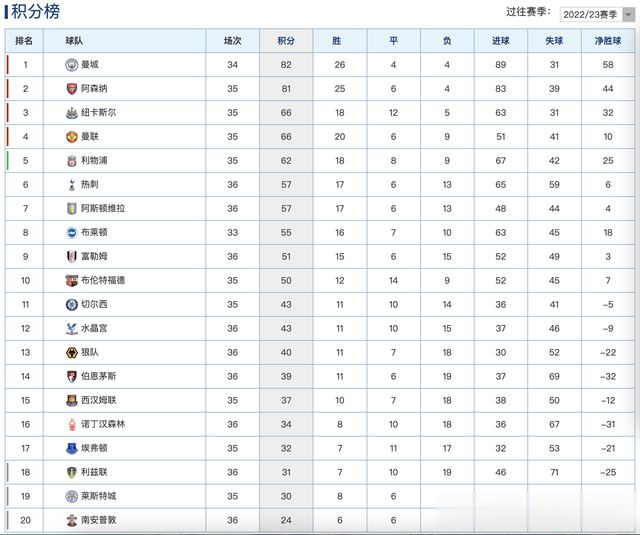Click the Leicester City club crest icon
Screen dimensions: 640x535
pyautogui.click(x=71, y=497)
